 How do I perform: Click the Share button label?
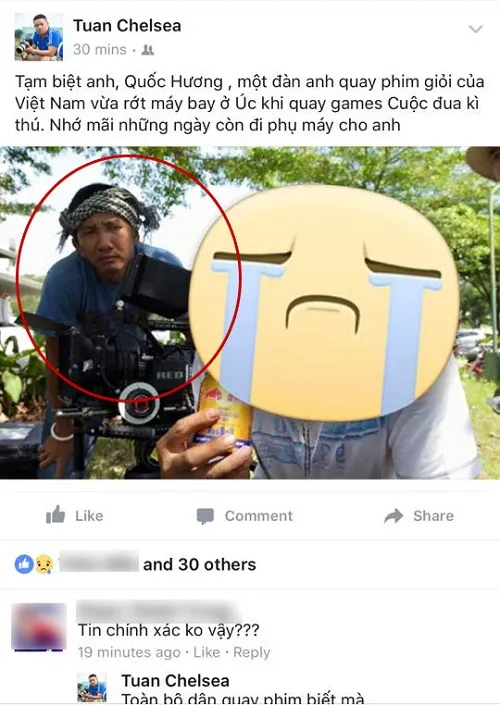pos(433,516)
